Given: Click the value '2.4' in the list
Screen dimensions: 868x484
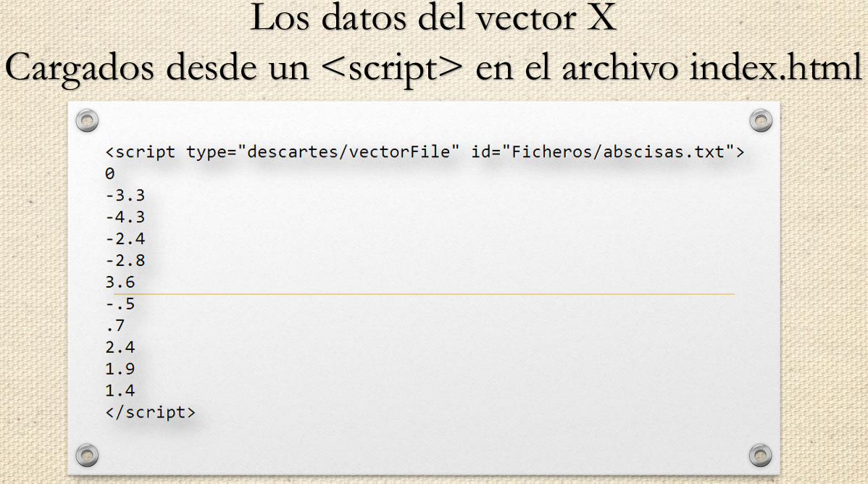Looking at the screenshot, I should [120, 347].
